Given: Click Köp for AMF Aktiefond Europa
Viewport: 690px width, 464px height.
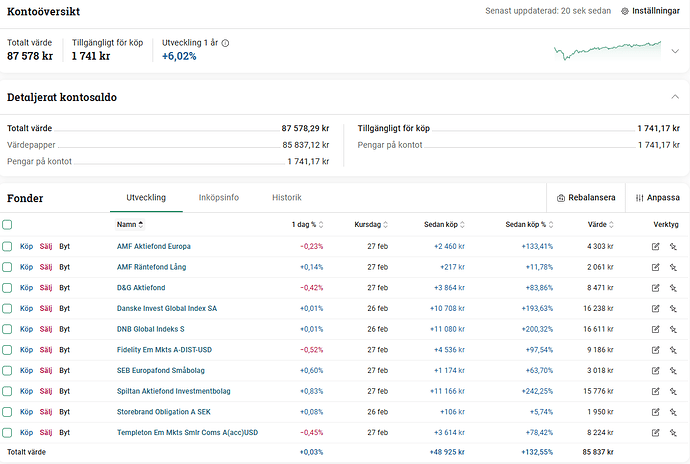Looking at the screenshot, I should coord(26,247).
